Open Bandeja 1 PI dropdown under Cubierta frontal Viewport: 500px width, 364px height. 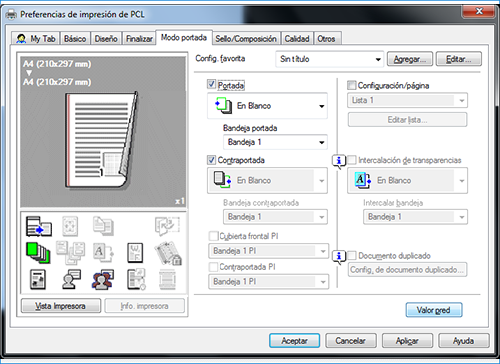pos(269,251)
